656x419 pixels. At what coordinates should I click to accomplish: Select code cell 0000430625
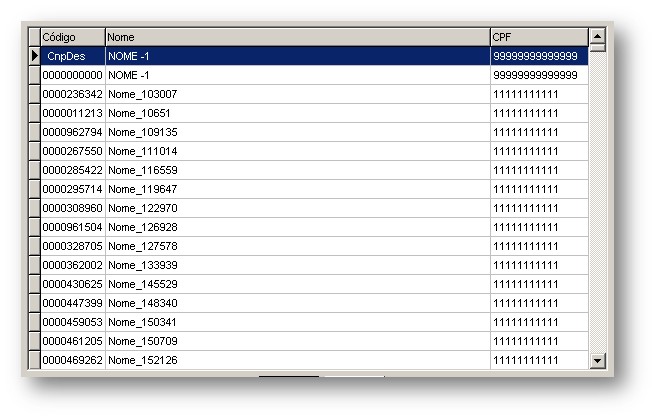[x=73, y=284]
